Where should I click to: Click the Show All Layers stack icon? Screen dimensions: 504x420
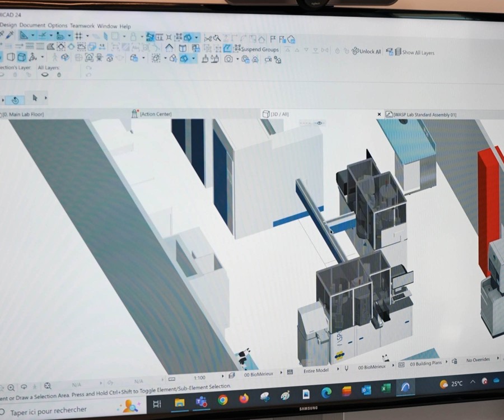click(x=396, y=52)
